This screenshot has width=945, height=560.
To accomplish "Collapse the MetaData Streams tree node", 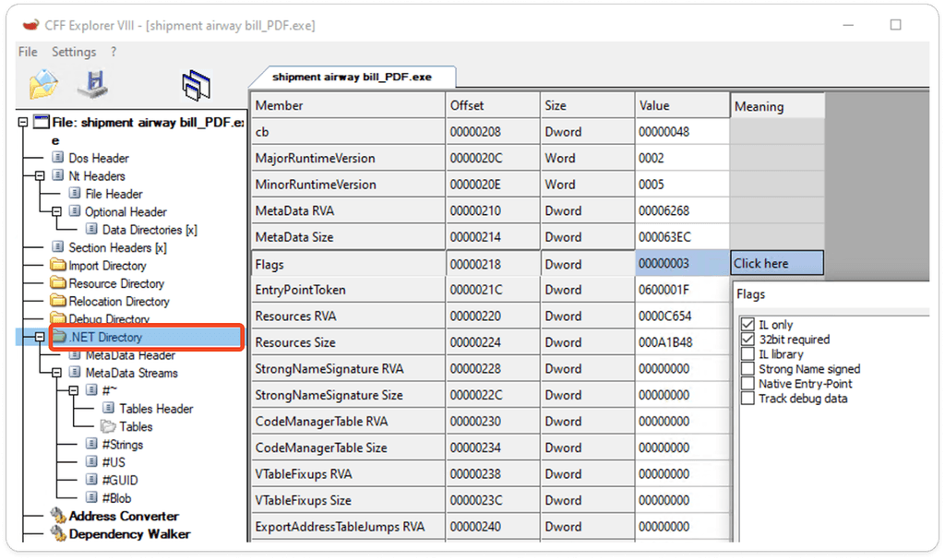I will 56,373.
